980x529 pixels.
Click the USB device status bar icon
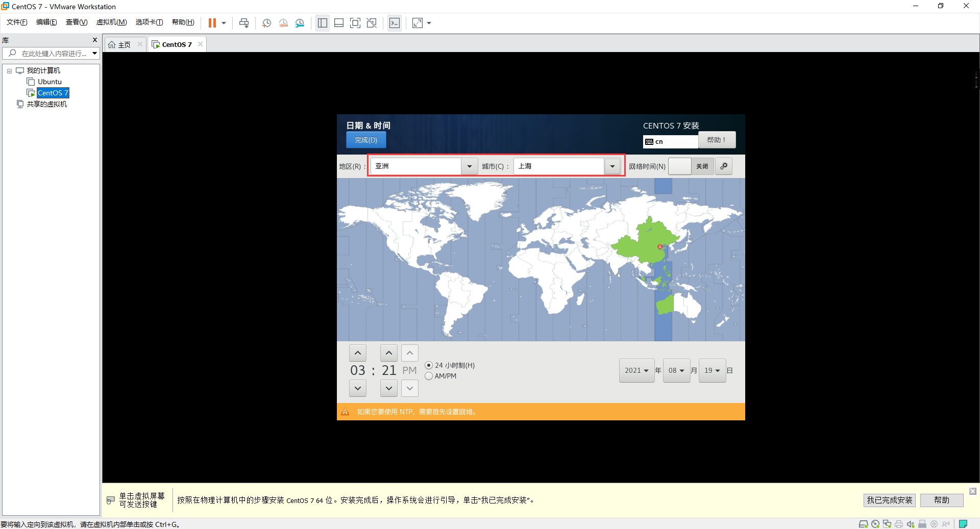[x=922, y=524]
